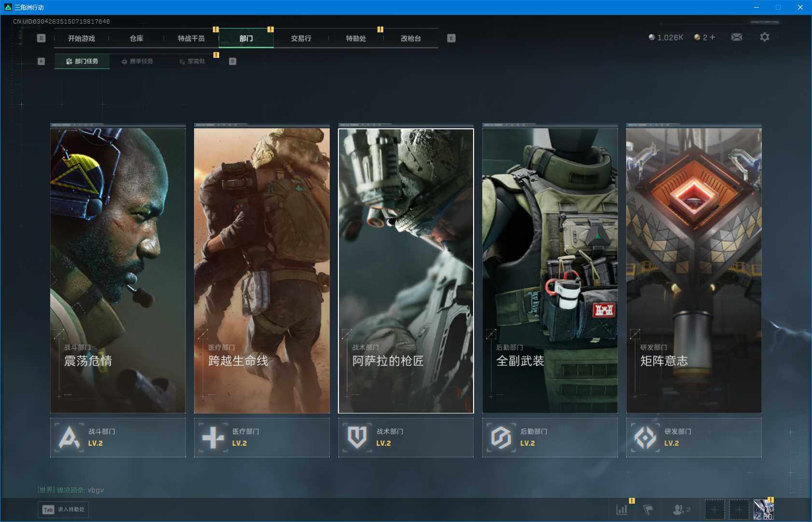Screen dimensions: 812x522
Task: Click the 后勤部门 LV.2 button
Action: [549, 438]
